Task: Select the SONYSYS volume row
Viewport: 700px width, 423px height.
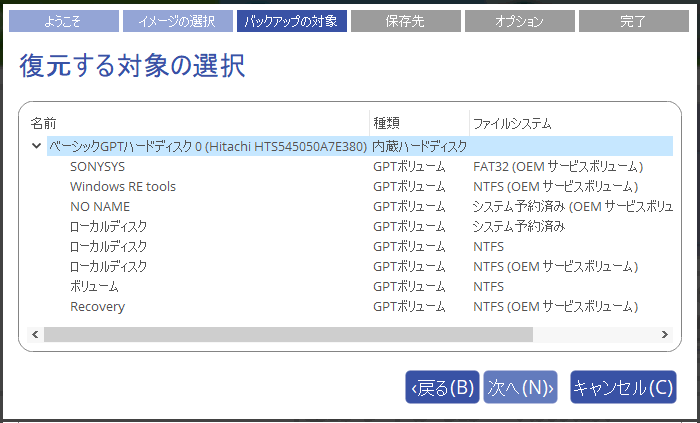Action: [97, 166]
